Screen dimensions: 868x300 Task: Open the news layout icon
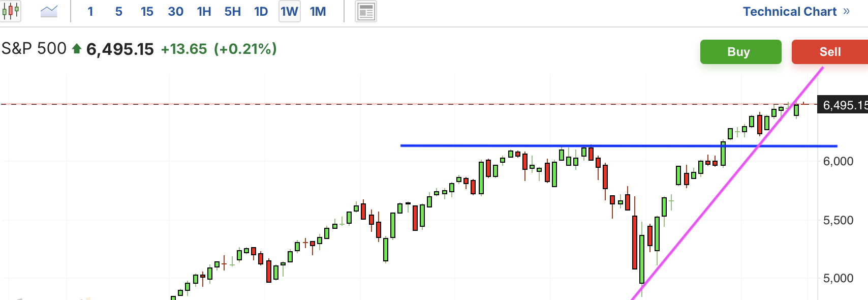click(x=366, y=12)
